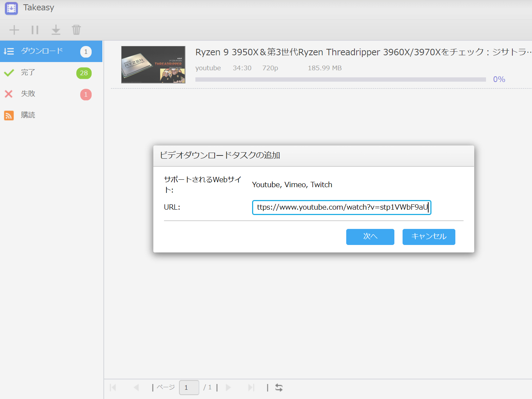This screenshot has width=532, height=399.
Task: Click the youtube source label
Action: coord(208,68)
